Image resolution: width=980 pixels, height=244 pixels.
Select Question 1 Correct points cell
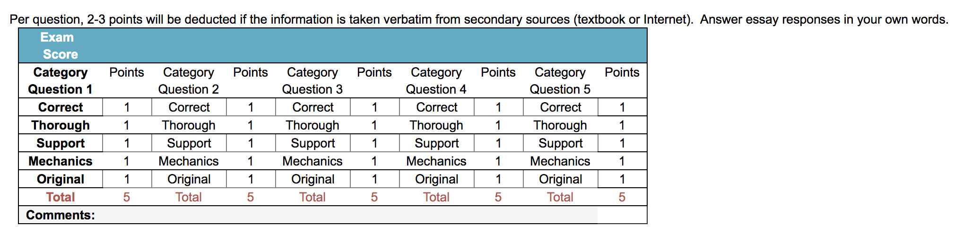pos(127,107)
